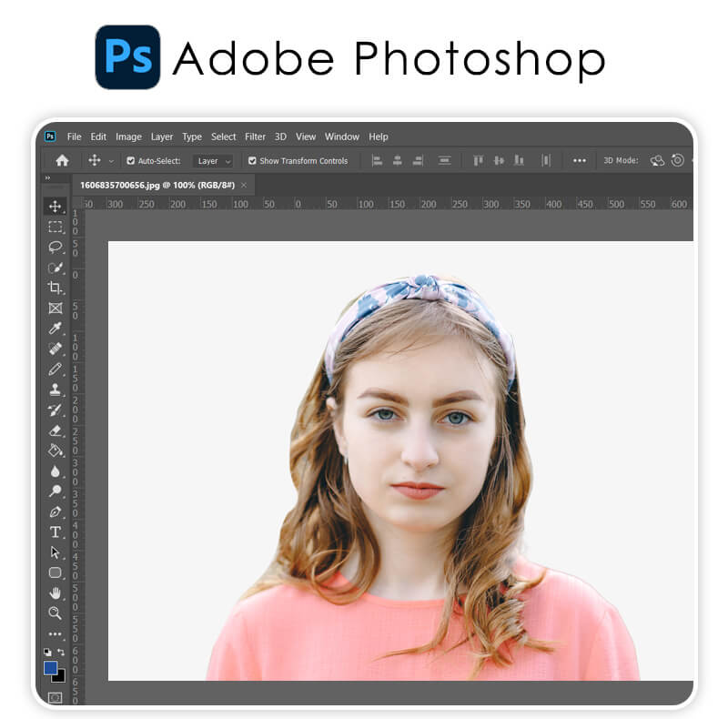Screen dimensions: 728x719
Task: Swap foreground and background colors
Action: 61,652
